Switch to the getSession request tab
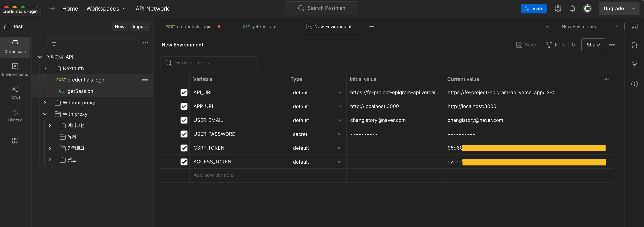Viewport: 644px width, 227px height. click(258, 26)
